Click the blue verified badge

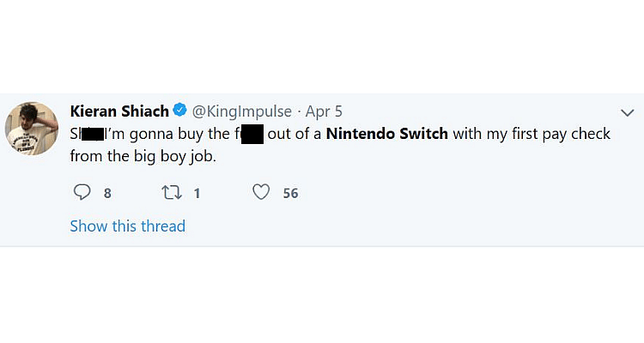click(x=180, y=111)
